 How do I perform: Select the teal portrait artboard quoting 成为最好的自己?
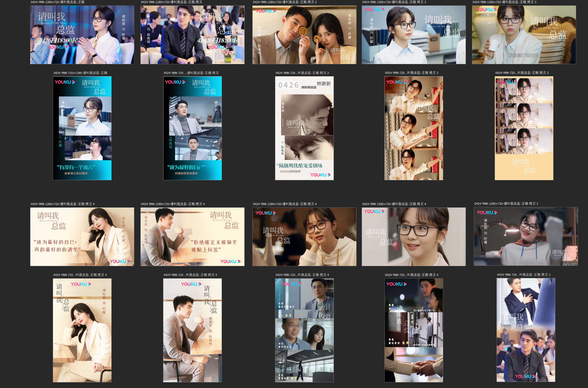192,128
